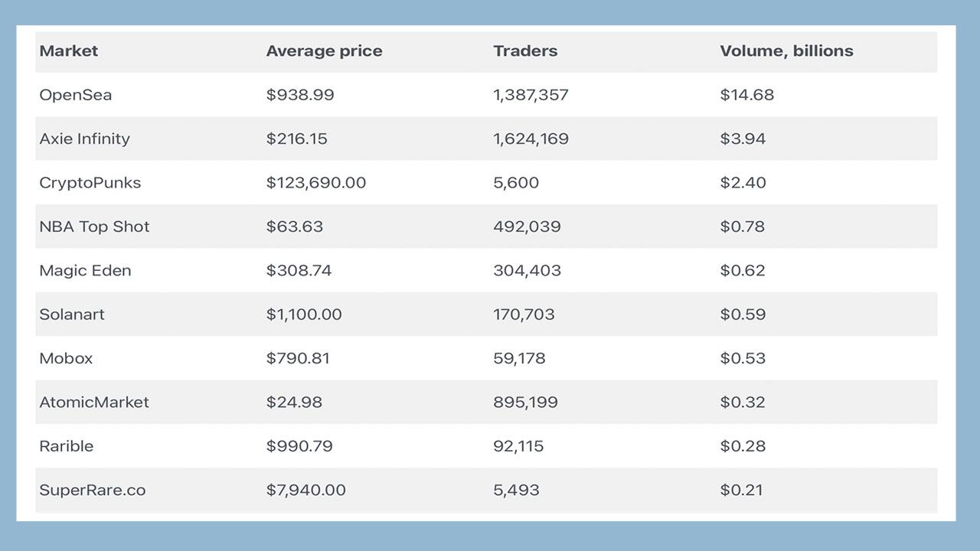Click the NBA Top Shot row label
This screenshot has width=980, height=551.
pos(94,227)
